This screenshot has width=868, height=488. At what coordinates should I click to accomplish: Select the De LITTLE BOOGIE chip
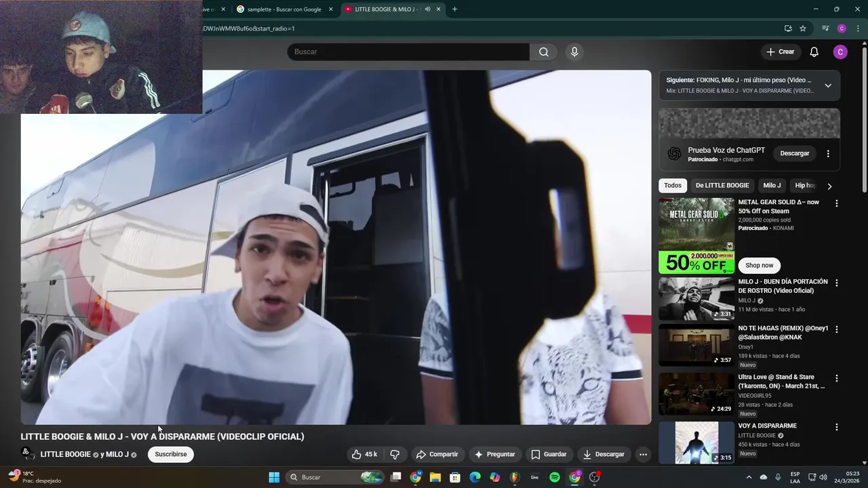(x=722, y=186)
